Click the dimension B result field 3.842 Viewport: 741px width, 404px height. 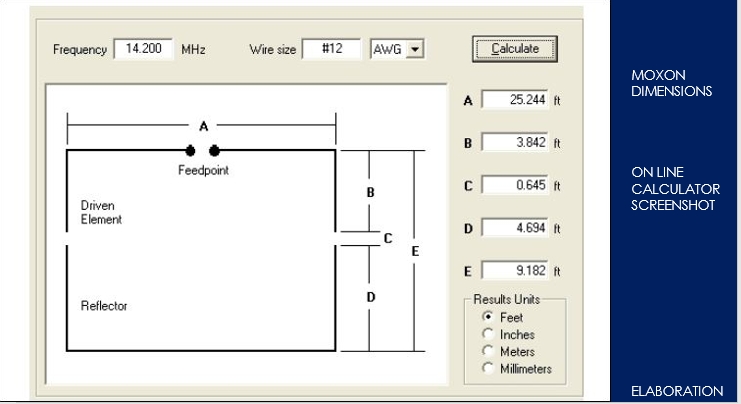click(515, 142)
